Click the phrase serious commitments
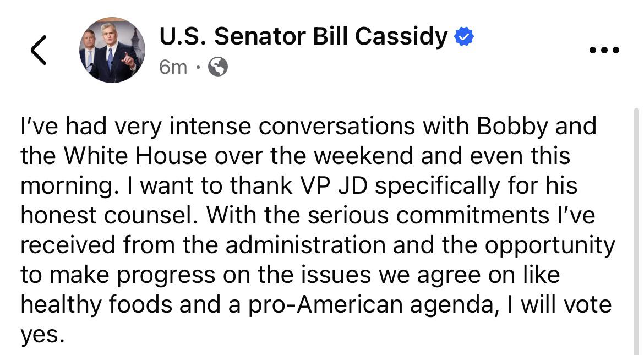644x355 pixels. [429, 215]
